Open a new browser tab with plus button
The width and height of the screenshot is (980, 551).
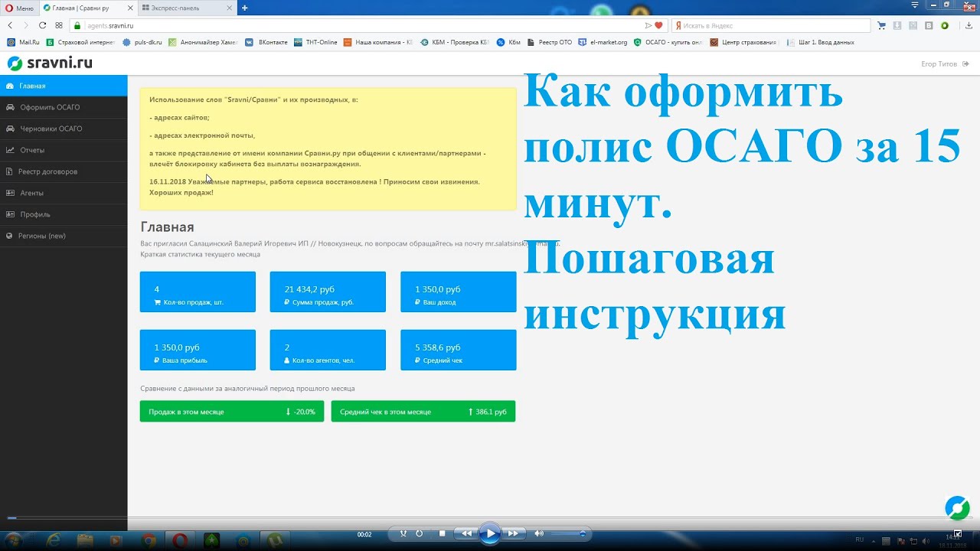tap(244, 8)
